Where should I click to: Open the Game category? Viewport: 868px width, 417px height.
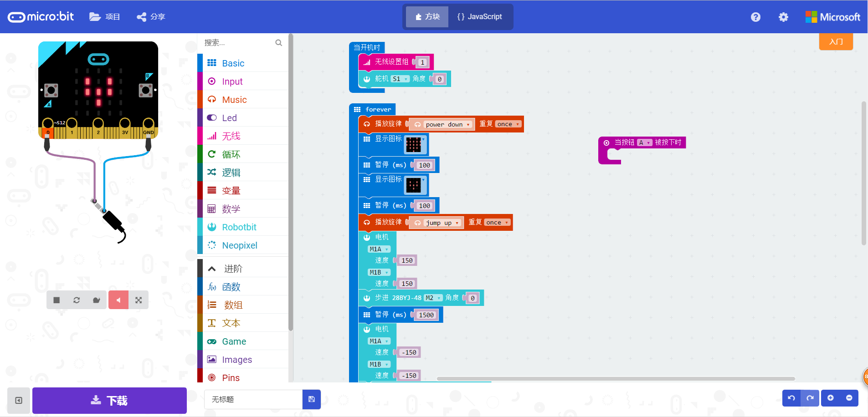(x=243, y=341)
